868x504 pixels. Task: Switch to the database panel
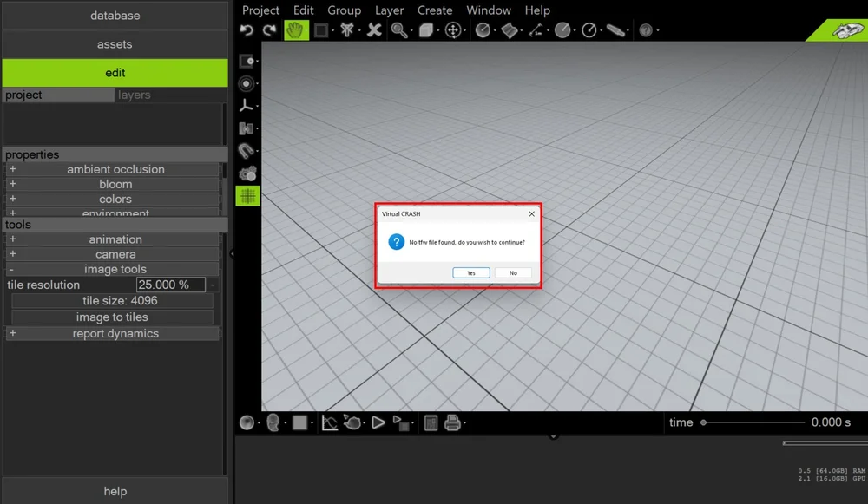[115, 16]
